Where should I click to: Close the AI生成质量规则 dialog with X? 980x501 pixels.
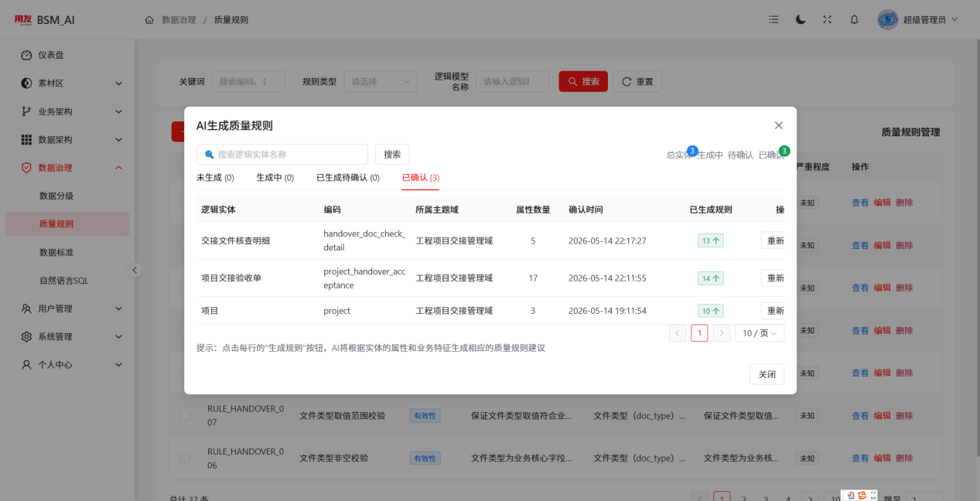coord(778,125)
